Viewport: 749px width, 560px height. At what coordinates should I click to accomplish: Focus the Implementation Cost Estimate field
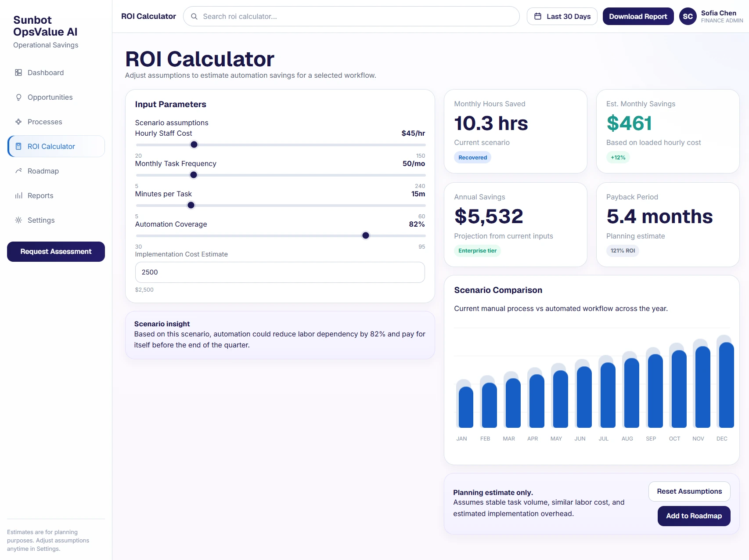click(280, 272)
